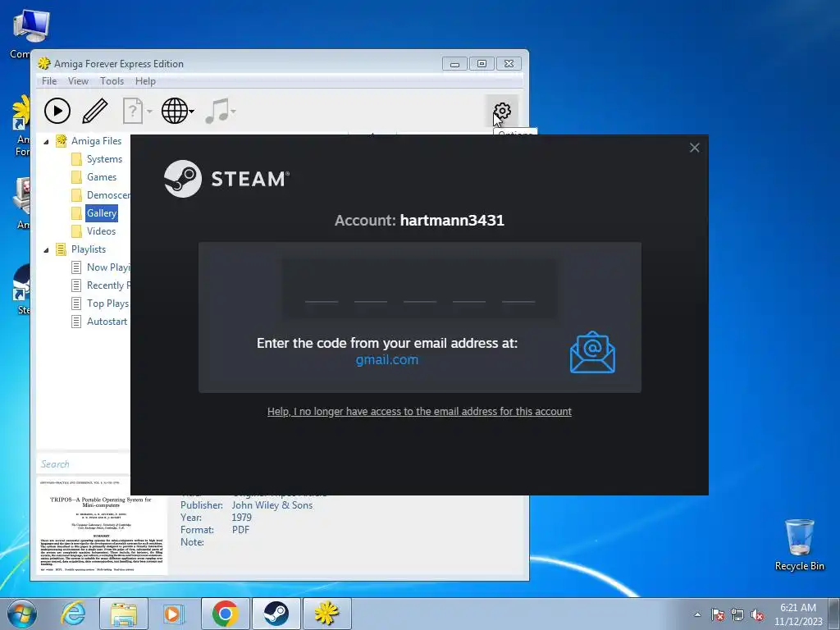This screenshot has height=630, width=840.
Task: Collapse the Amiga Files tree node
Action: [46, 141]
